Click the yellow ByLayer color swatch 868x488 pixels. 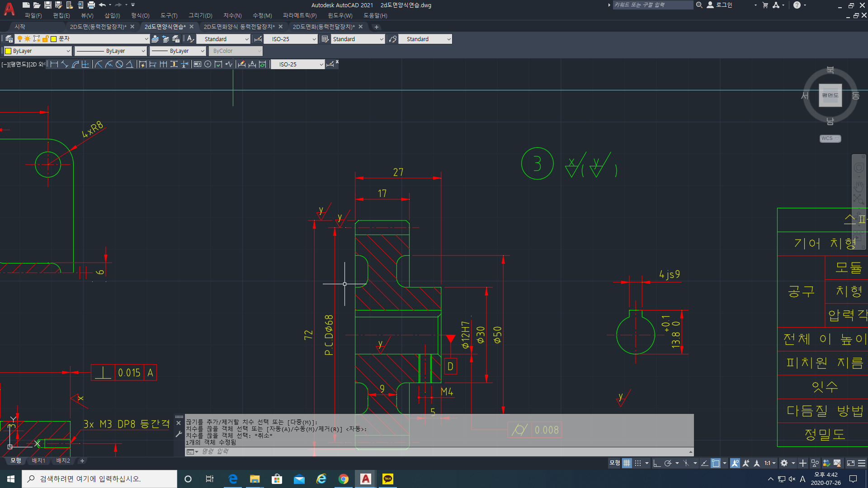[x=8, y=51]
